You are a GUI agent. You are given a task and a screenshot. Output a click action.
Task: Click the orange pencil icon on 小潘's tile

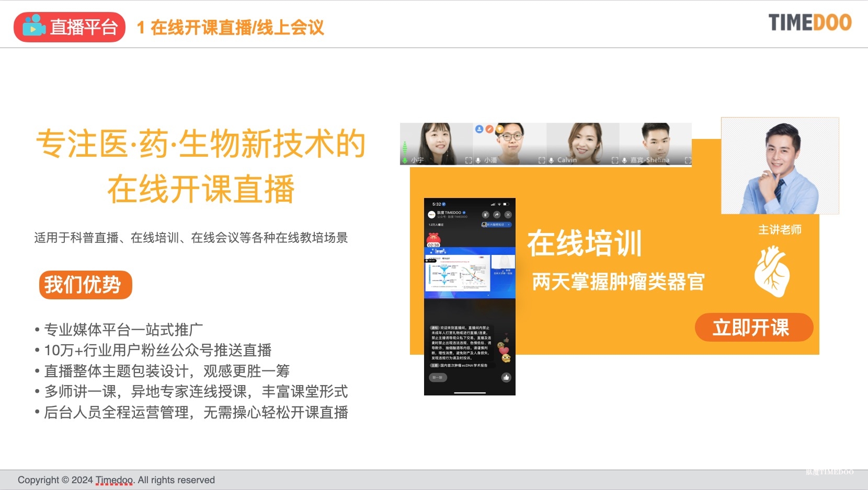coord(489,129)
